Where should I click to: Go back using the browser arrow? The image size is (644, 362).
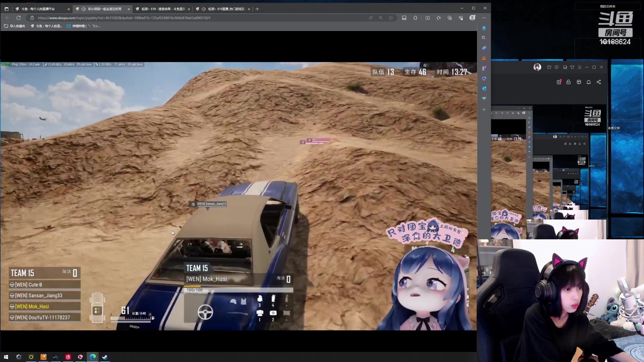(7, 18)
